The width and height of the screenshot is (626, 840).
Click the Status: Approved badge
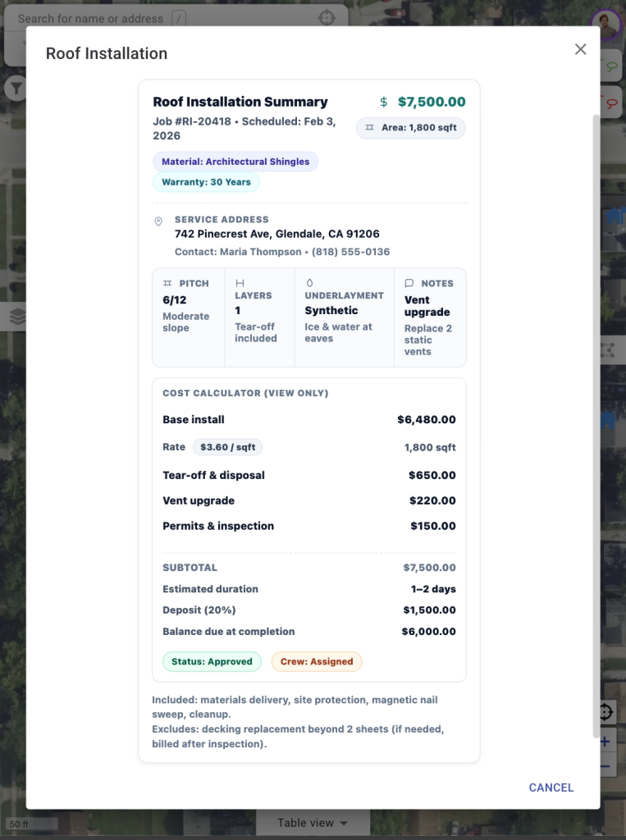pyautogui.click(x=212, y=661)
